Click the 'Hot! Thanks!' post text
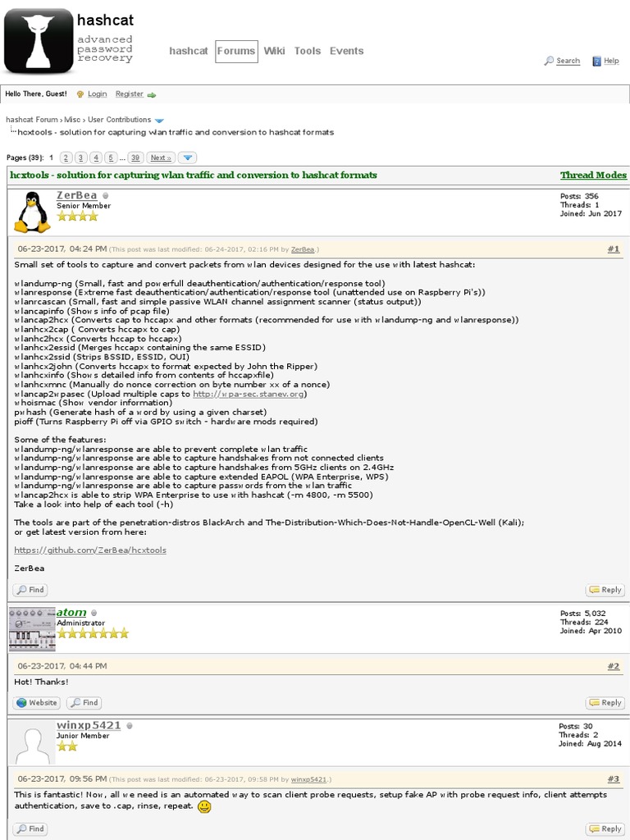The image size is (630, 840). (41, 682)
